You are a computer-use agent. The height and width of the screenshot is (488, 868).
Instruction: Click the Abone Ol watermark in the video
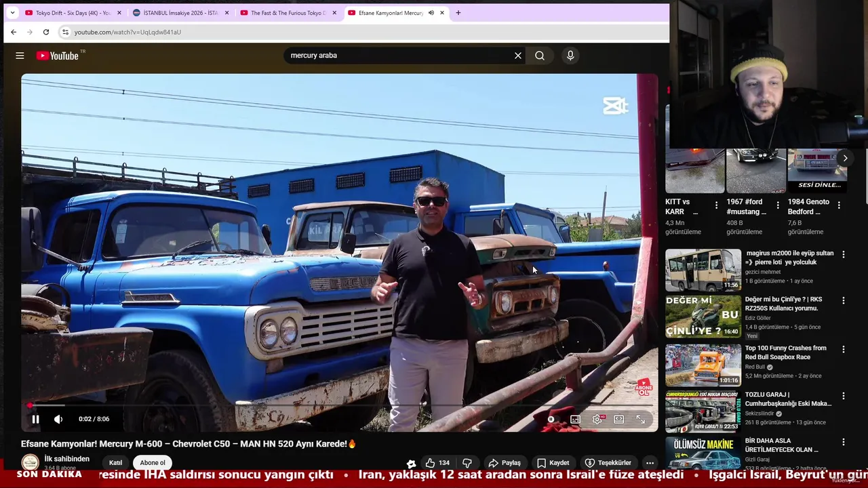[643, 388]
